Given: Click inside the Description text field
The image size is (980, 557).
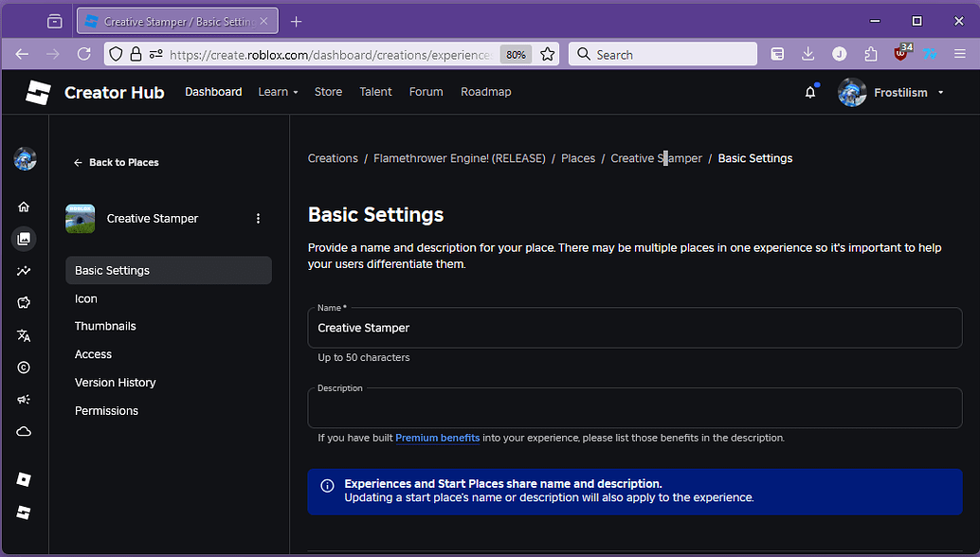Looking at the screenshot, I should pyautogui.click(x=635, y=407).
